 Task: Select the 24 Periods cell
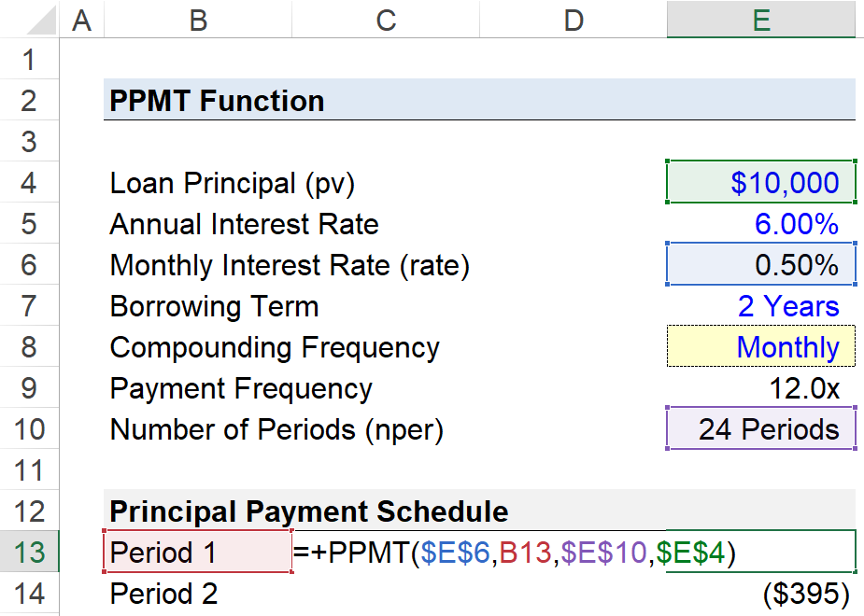(x=759, y=428)
